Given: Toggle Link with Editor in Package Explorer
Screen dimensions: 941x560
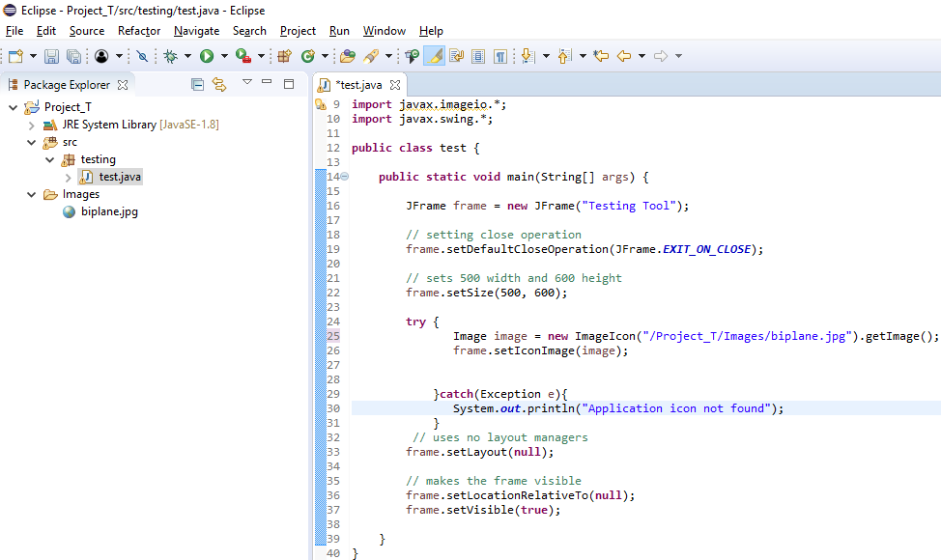Looking at the screenshot, I should tap(219, 84).
